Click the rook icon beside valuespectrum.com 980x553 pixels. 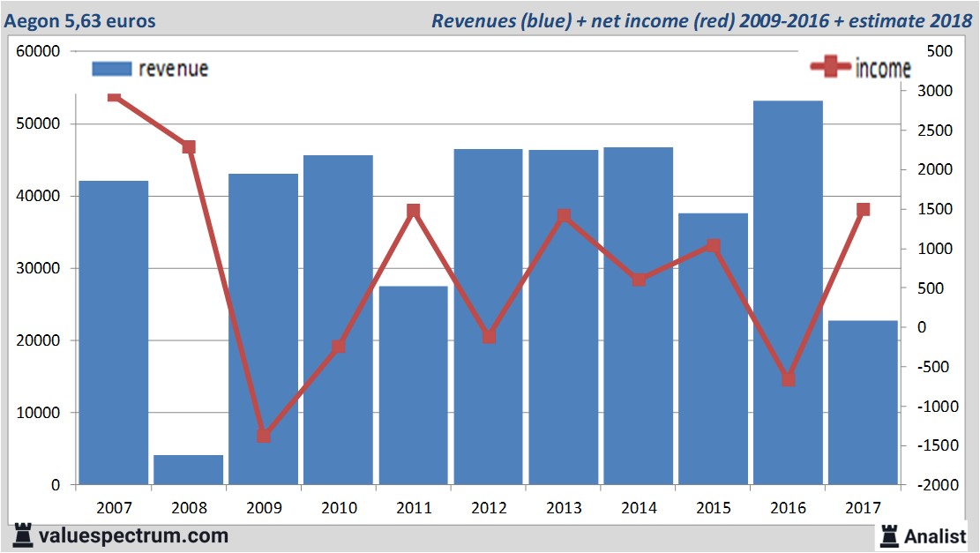coord(23,535)
